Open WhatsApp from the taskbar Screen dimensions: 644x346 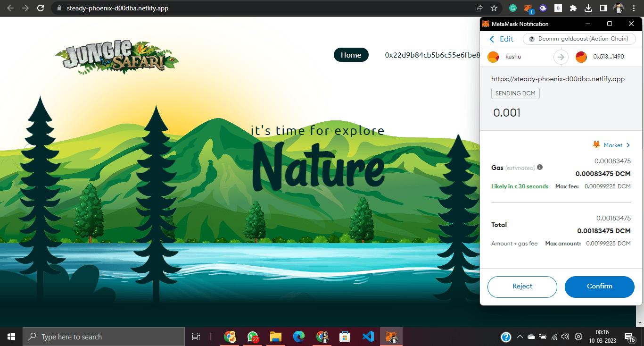click(253, 337)
